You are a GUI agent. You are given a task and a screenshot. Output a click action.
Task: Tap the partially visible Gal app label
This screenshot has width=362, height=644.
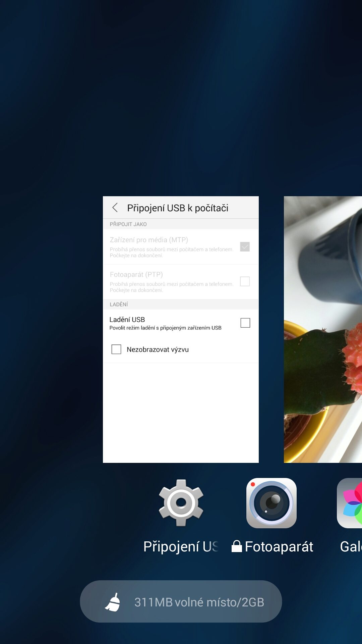coord(350,547)
